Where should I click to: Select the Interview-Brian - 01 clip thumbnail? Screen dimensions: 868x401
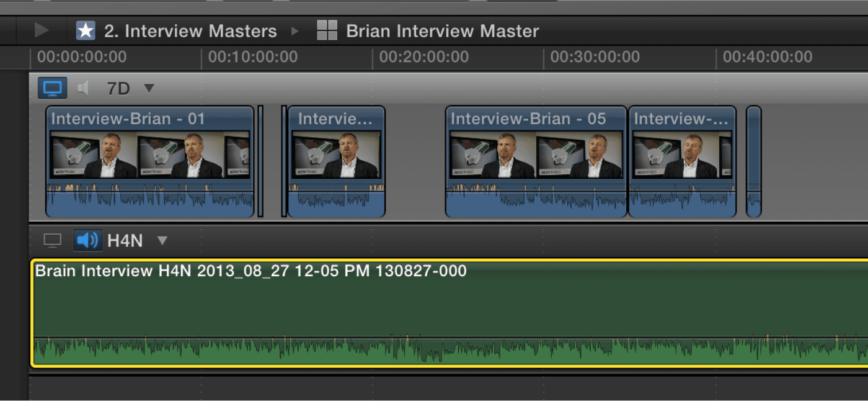(149, 154)
